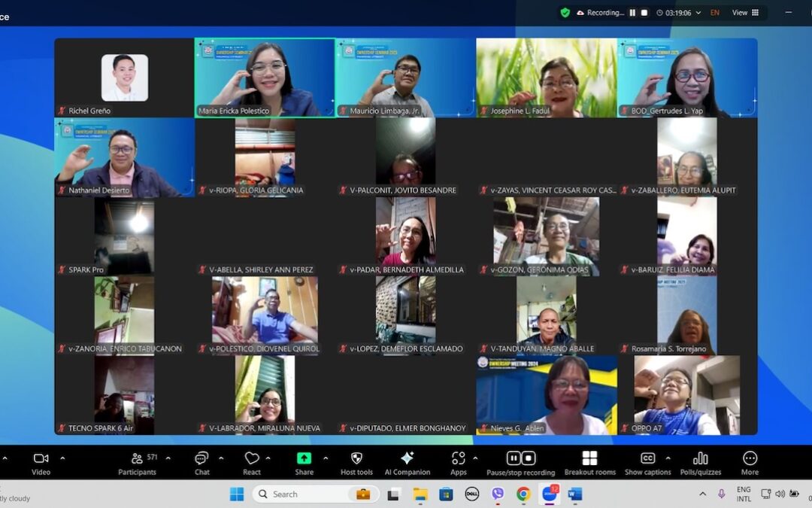
Task: Select Josephine L. Fadul's video tile
Action: point(547,78)
